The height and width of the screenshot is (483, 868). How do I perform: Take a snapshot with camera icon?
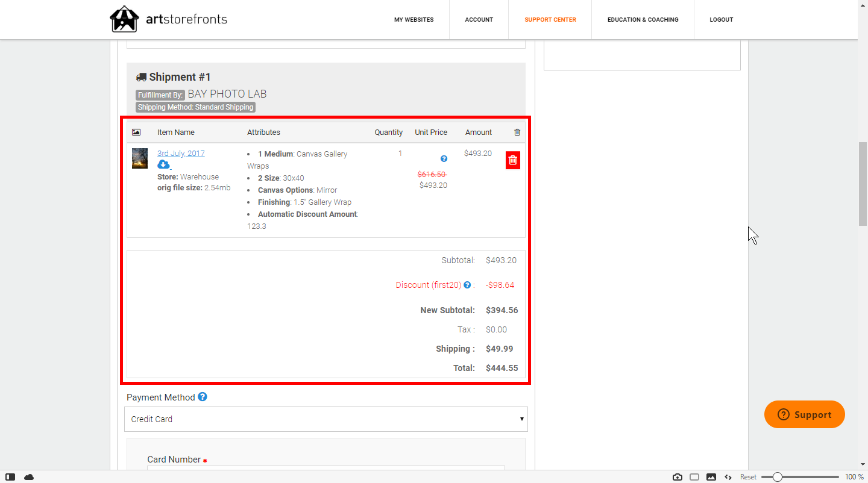pos(678,477)
